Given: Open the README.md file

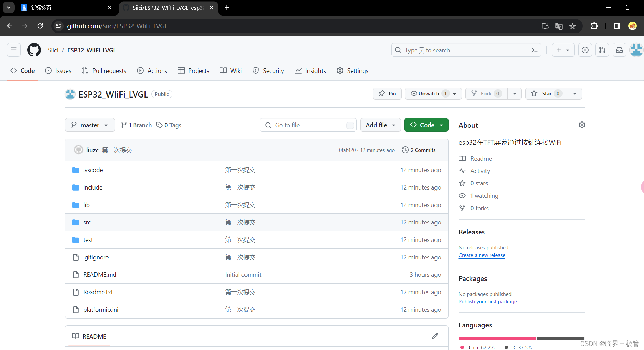Looking at the screenshot, I should 100,275.
